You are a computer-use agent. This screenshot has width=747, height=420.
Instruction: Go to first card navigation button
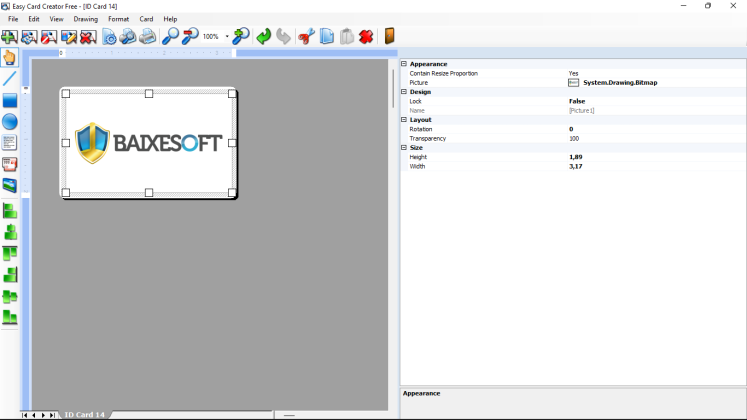coord(25,415)
